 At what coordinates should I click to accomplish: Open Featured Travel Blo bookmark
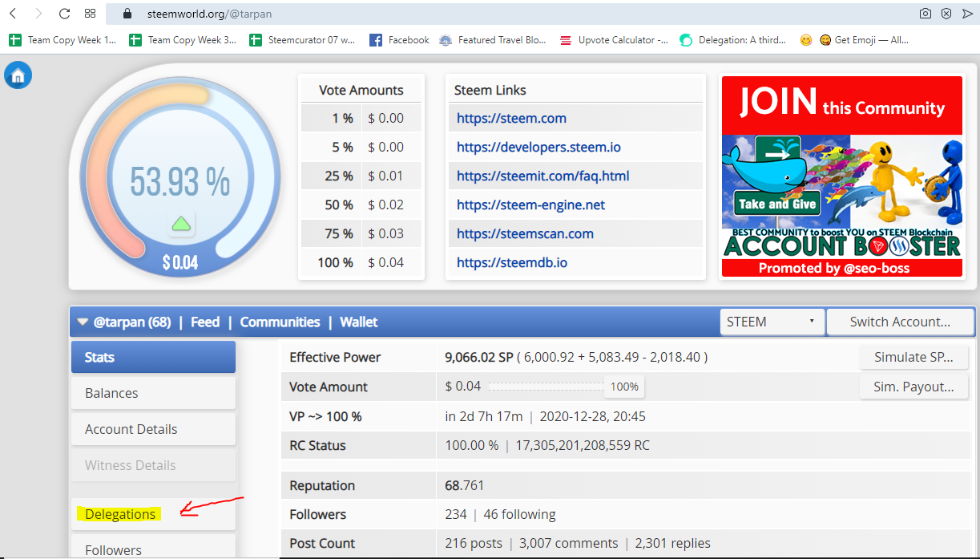click(x=493, y=40)
